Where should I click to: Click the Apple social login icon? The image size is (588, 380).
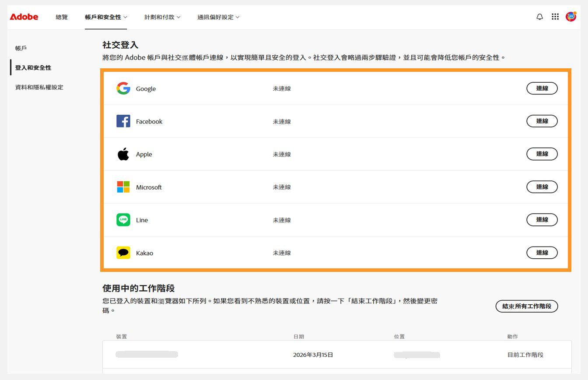tap(123, 154)
